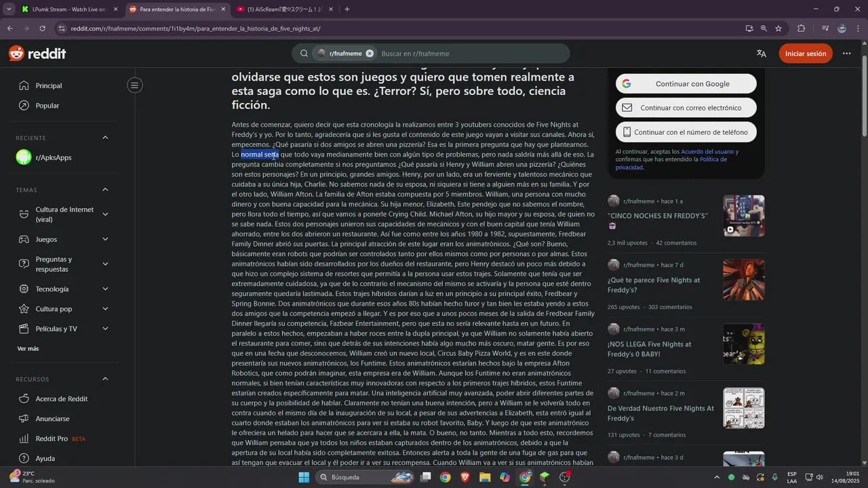Collapse the Reciente section
The width and height of the screenshot is (868, 488).
105,138
